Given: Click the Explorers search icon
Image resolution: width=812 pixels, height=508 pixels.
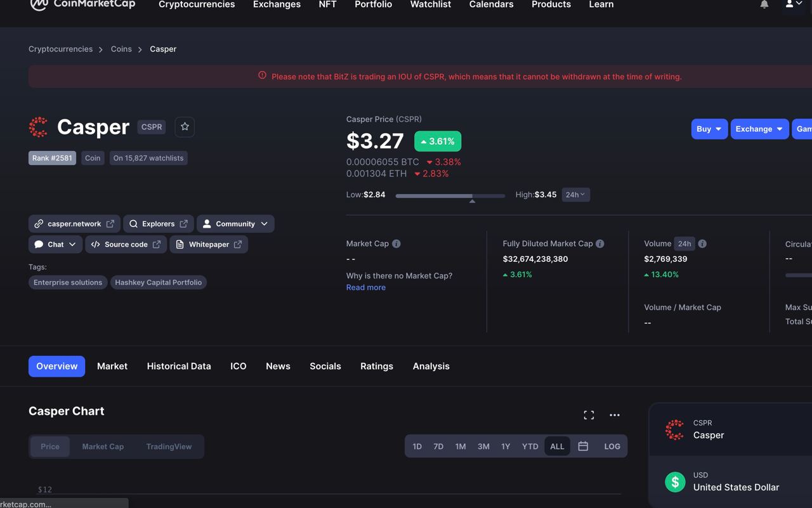Looking at the screenshot, I should [133, 224].
